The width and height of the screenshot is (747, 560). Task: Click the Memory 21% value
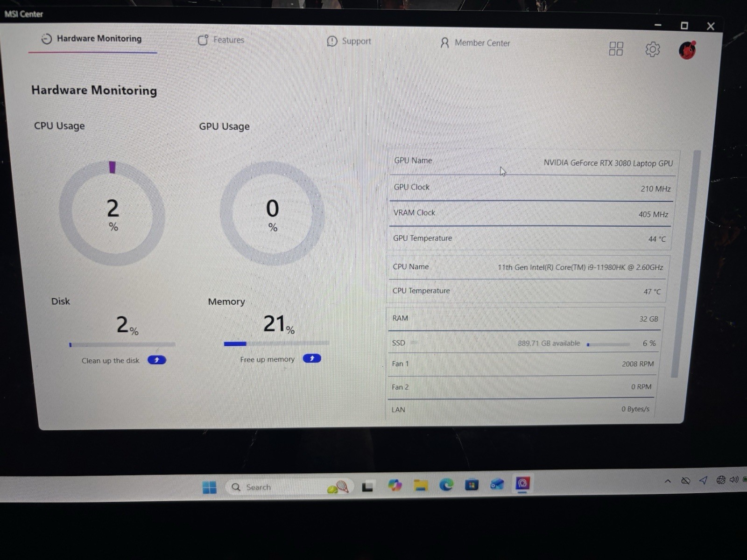tap(279, 324)
